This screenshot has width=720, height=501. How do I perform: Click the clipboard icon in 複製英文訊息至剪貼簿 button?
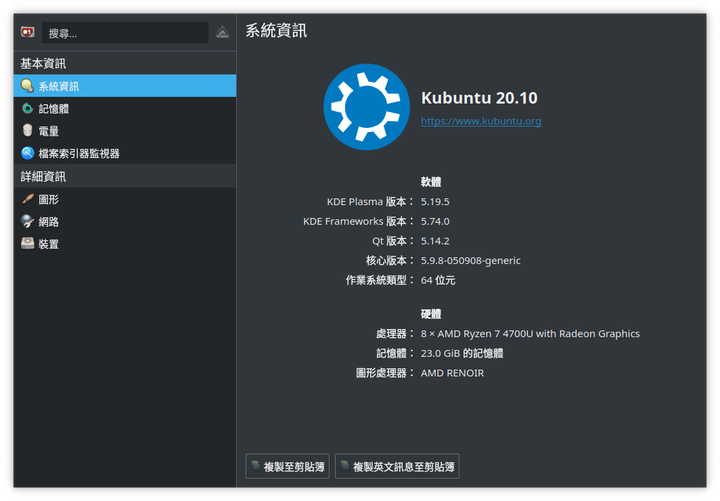coord(344,466)
